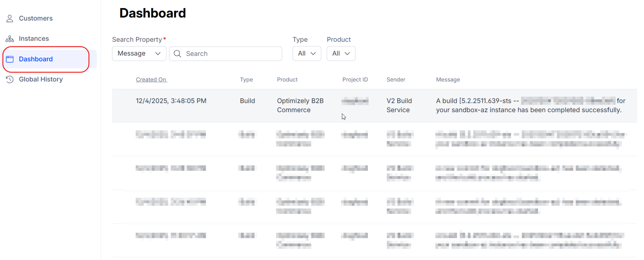
Task: Navigate to Customers in the sidebar
Action: [36, 18]
